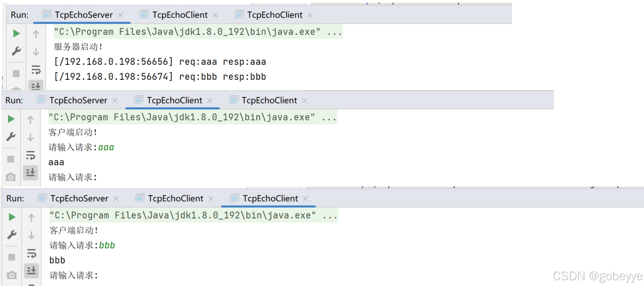Screen dimensions: 644x287
Task: Close first TcpEchoClient tab in top panel
Action: point(215,15)
